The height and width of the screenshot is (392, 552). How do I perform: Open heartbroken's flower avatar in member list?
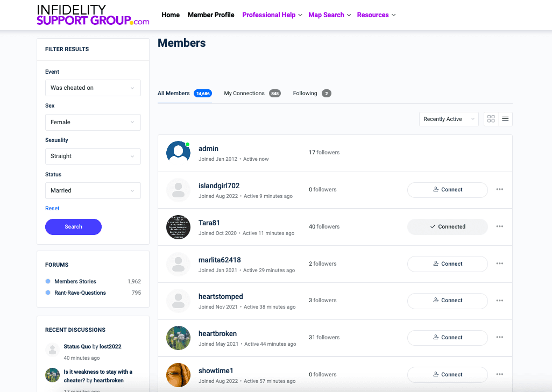(x=178, y=338)
